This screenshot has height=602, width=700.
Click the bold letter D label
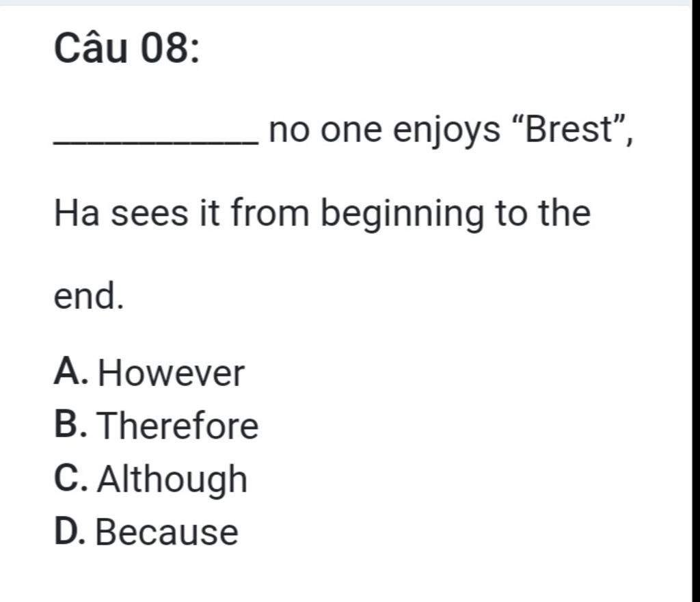point(70,531)
